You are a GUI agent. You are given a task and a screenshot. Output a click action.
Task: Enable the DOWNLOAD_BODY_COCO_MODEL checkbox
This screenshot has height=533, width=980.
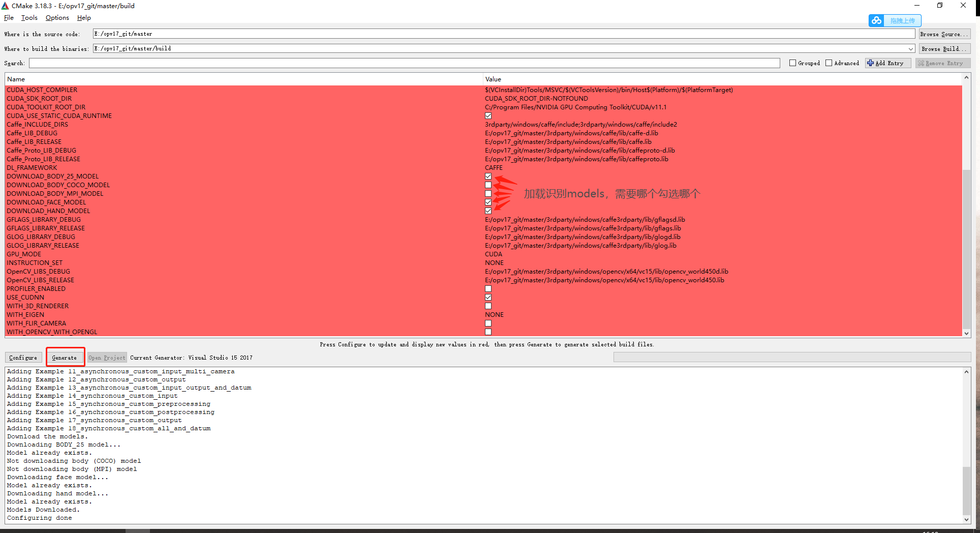click(x=488, y=185)
